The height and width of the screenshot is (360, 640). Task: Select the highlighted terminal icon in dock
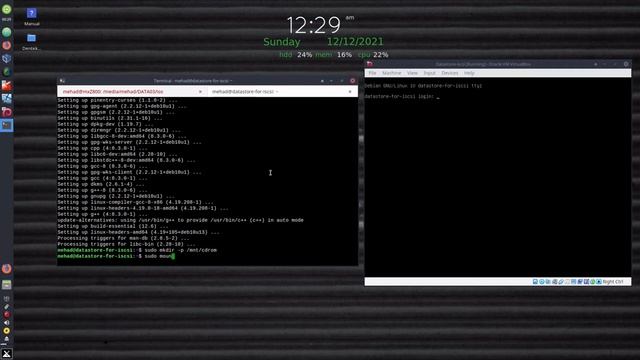[7, 125]
